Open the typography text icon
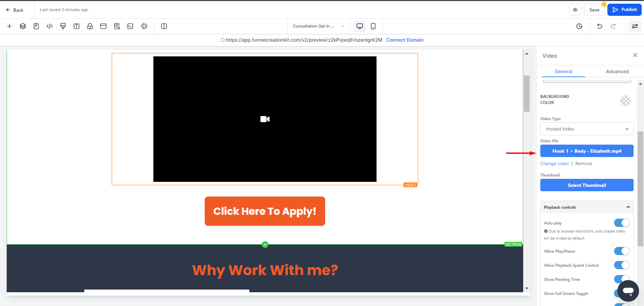644x306 pixels. point(77,26)
